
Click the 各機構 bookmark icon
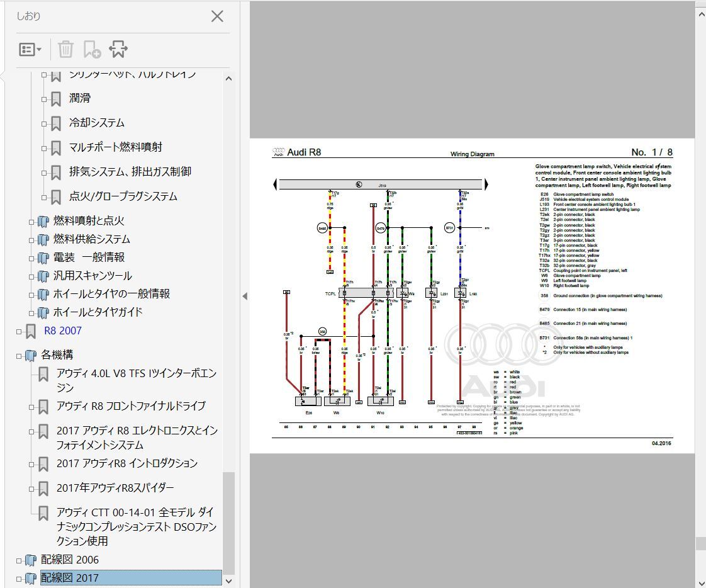pyautogui.click(x=30, y=356)
